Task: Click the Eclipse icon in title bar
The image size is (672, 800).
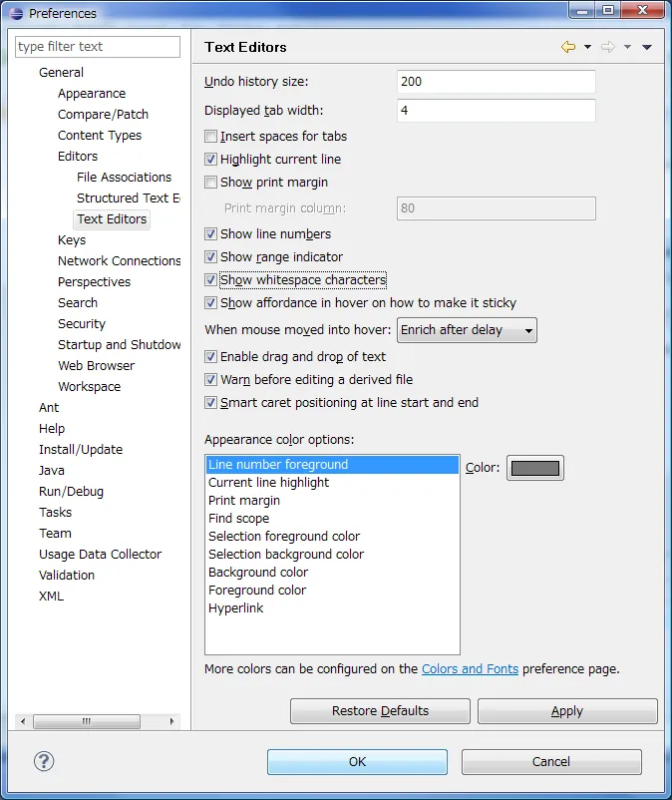Action: pos(16,13)
